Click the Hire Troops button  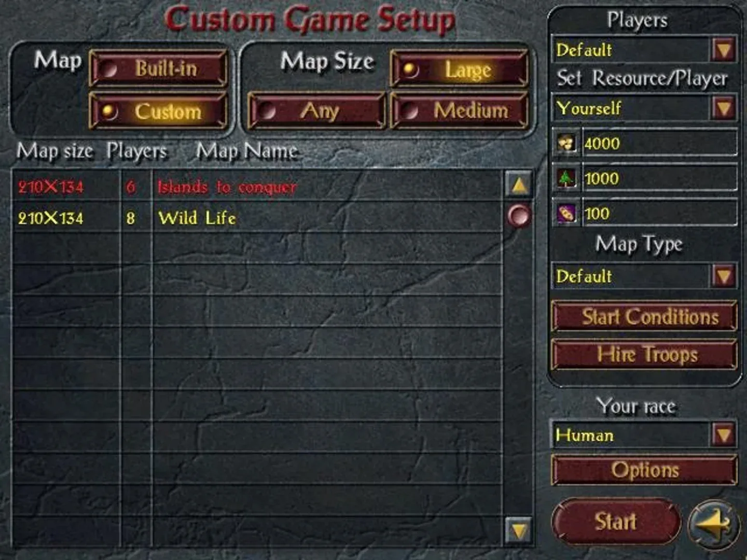644,355
